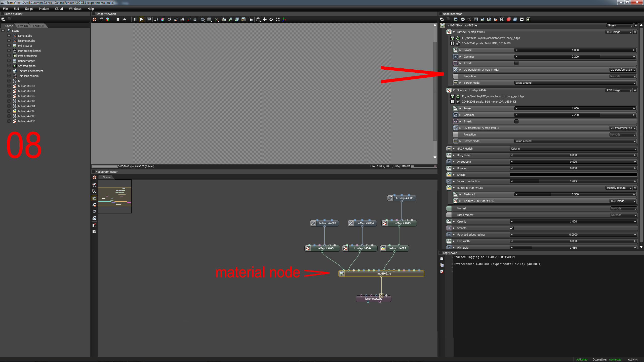Image resolution: width=644 pixels, height=362 pixels.
Task: Pause the render in viewport toolbar
Action: (135, 19)
